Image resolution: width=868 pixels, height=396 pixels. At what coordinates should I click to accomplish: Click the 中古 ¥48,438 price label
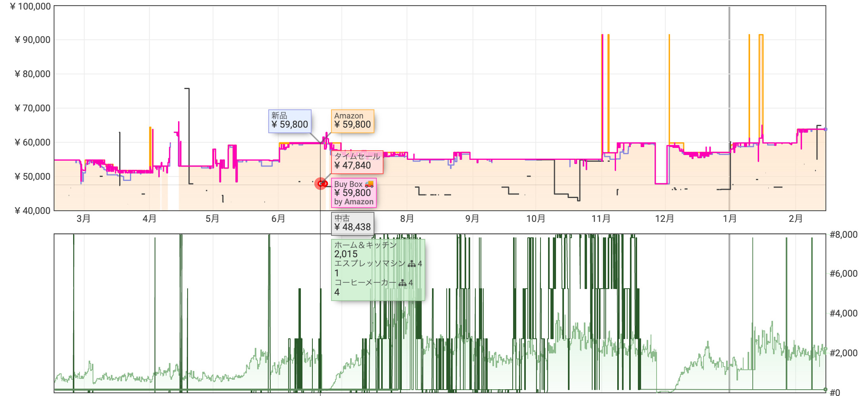(353, 223)
